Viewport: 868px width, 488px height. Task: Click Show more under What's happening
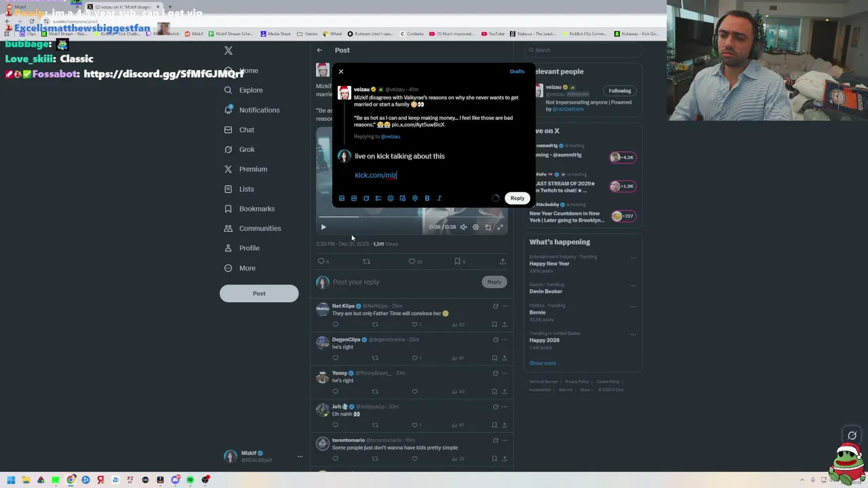(x=542, y=363)
